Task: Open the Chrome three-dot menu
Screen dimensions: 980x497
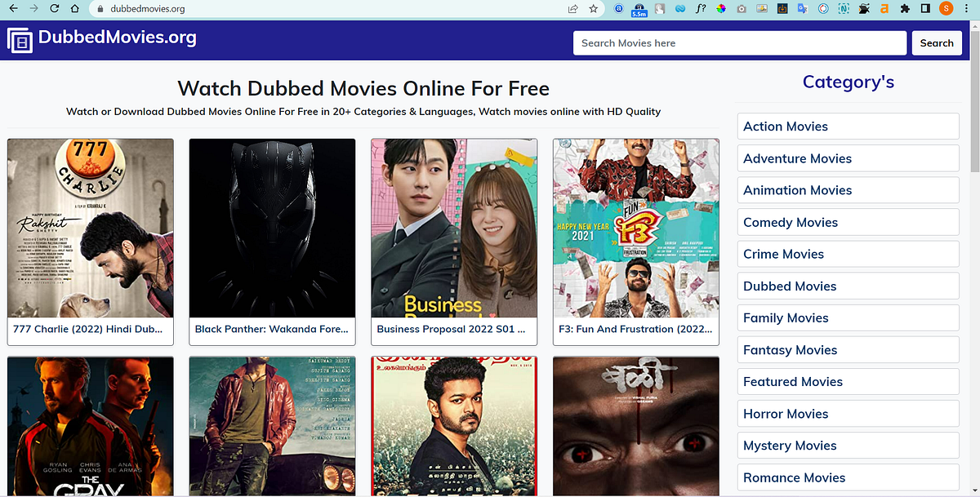Action: (968, 9)
